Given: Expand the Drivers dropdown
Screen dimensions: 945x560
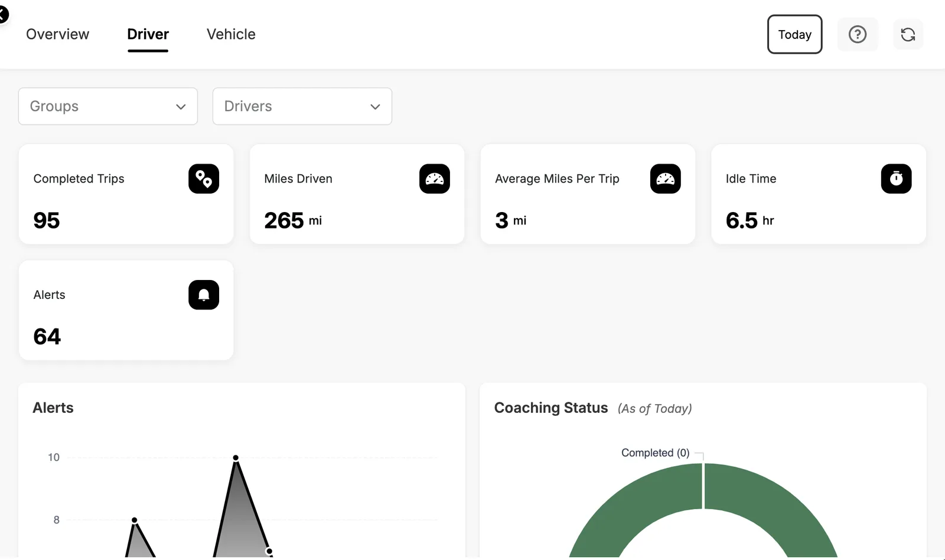Looking at the screenshot, I should [302, 106].
